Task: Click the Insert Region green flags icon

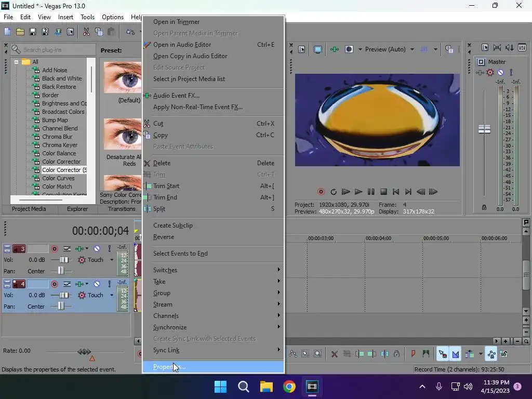Action: point(426,354)
